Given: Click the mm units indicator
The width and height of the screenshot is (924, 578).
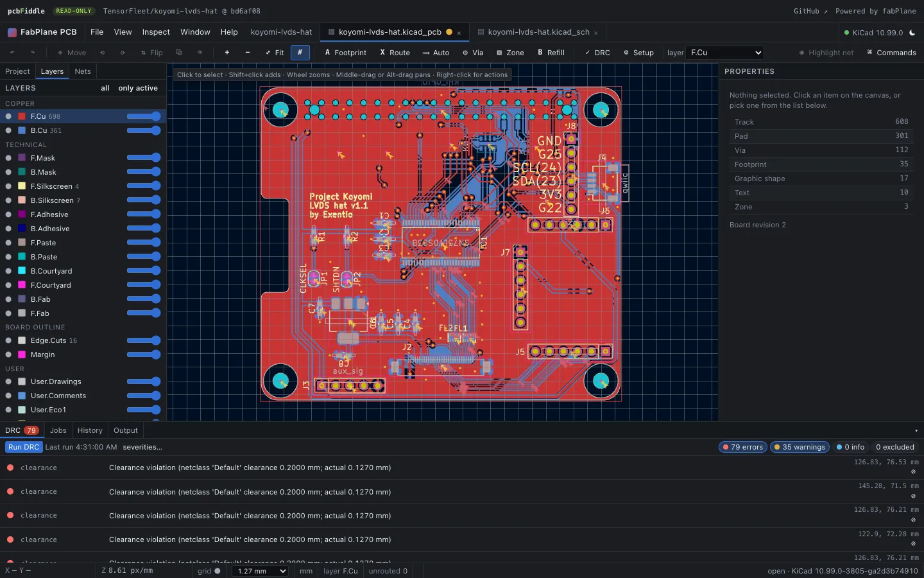Looking at the screenshot, I should pos(306,571).
